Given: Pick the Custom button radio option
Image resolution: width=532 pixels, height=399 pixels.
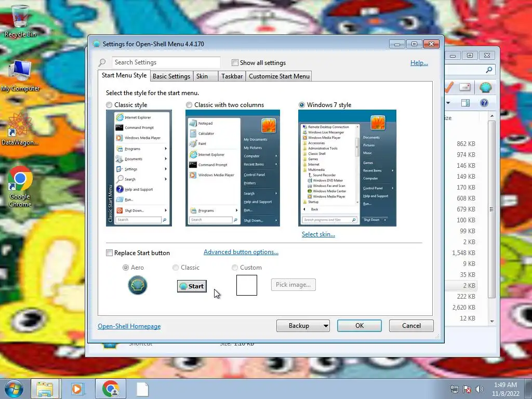Looking at the screenshot, I should [234, 268].
